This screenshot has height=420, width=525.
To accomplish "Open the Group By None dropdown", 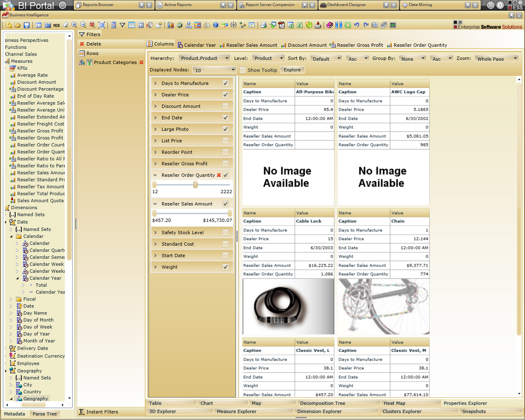I will [413, 59].
